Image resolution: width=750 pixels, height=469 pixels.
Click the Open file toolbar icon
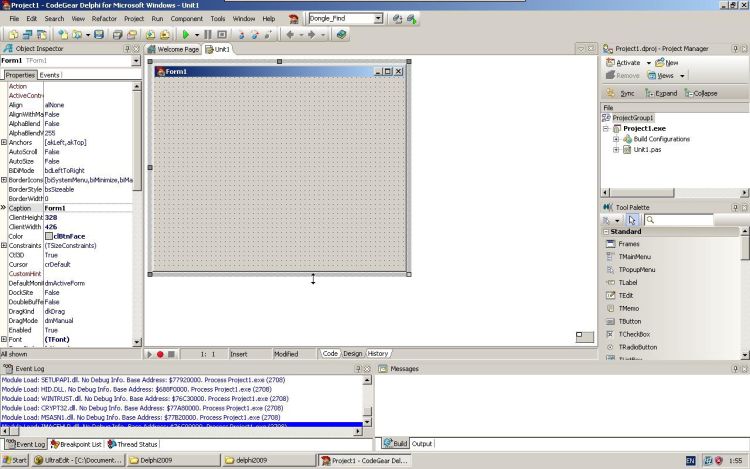click(x=77, y=34)
